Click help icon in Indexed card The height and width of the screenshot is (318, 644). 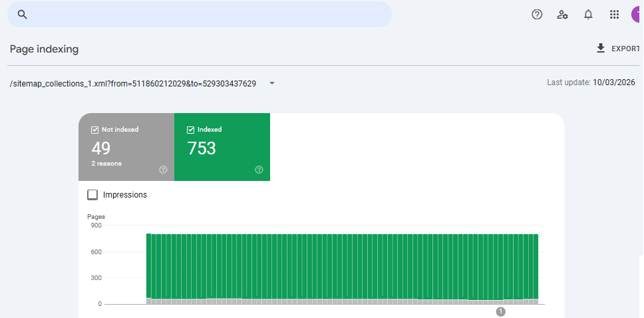coord(259,170)
